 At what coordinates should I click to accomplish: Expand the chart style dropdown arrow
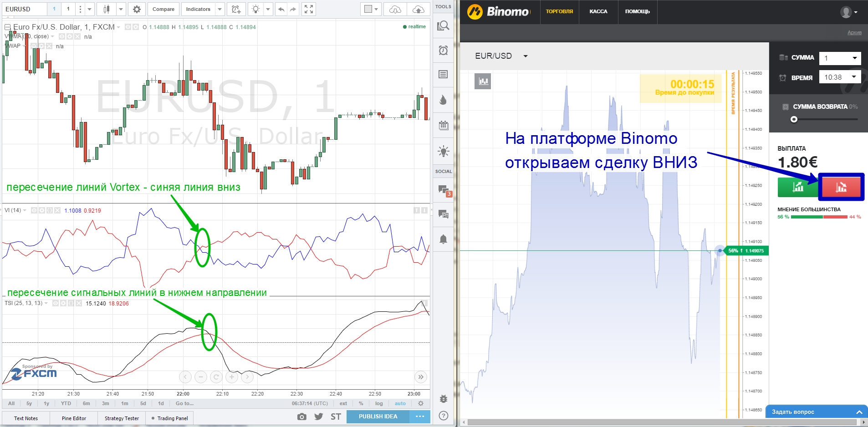click(121, 9)
